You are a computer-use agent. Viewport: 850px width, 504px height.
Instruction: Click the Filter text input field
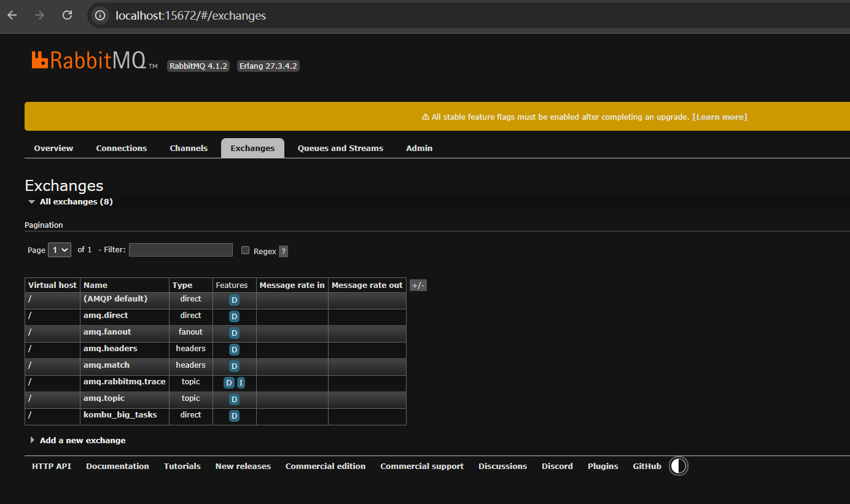pos(181,250)
